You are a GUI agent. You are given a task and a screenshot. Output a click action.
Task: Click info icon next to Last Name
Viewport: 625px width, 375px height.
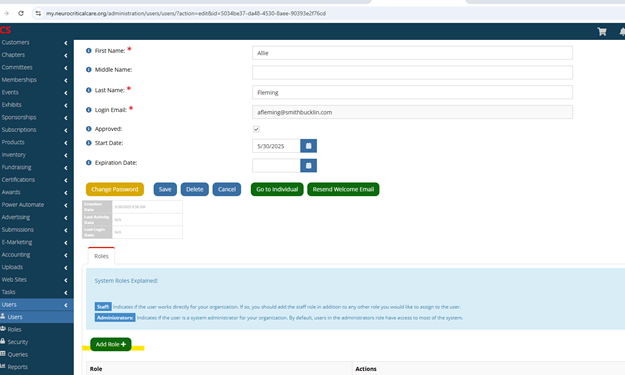click(88, 90)
